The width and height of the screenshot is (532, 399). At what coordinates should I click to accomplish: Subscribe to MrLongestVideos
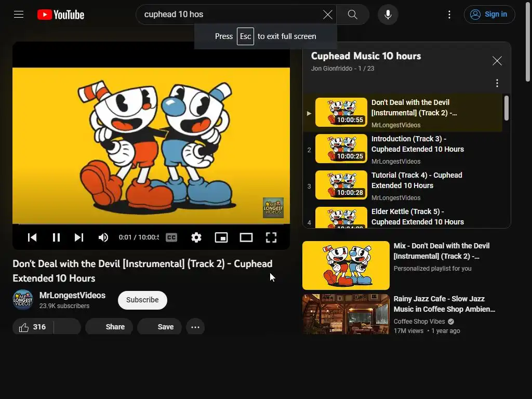click(x=142, y=300)
